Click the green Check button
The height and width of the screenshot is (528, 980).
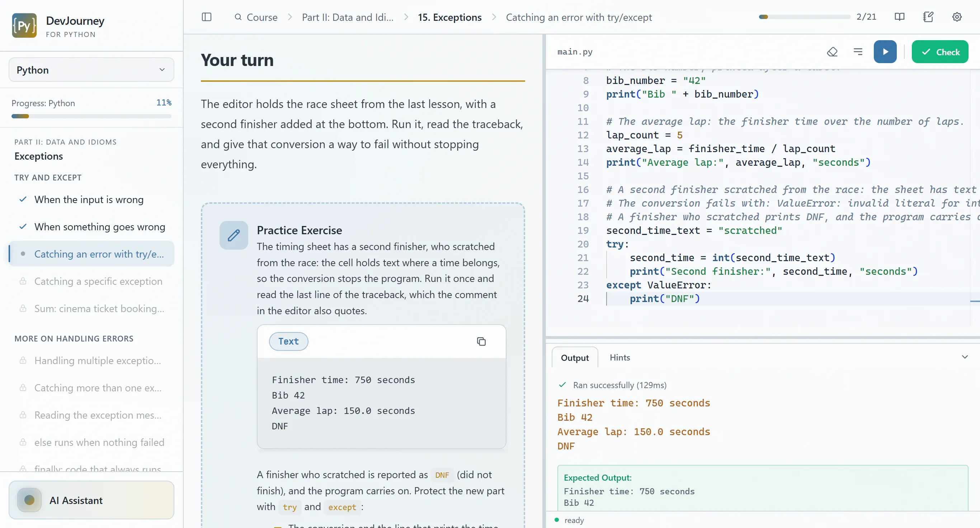940,52
